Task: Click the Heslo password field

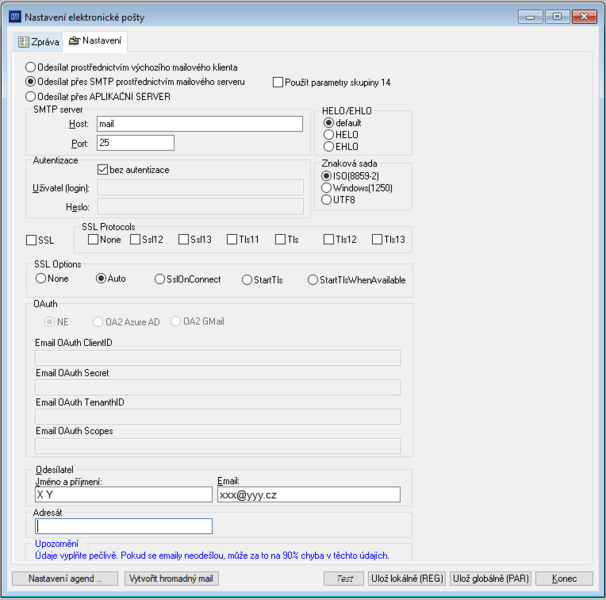Action: (x=200, y=206)
